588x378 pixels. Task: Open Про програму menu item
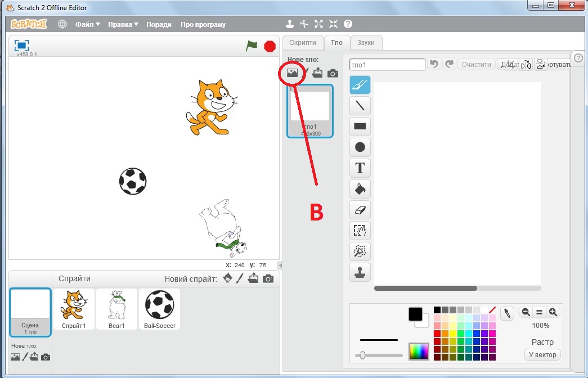click(203, 24)
